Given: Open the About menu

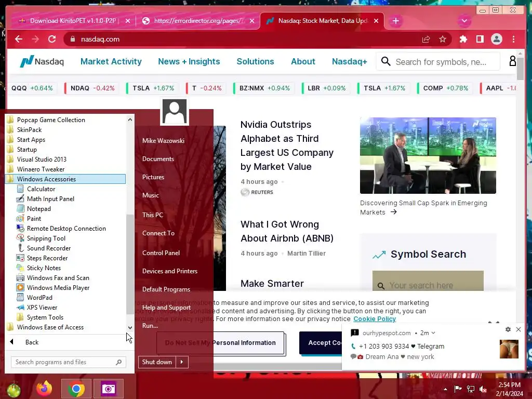Looking at the screenshot, I should tap(303, 61).
